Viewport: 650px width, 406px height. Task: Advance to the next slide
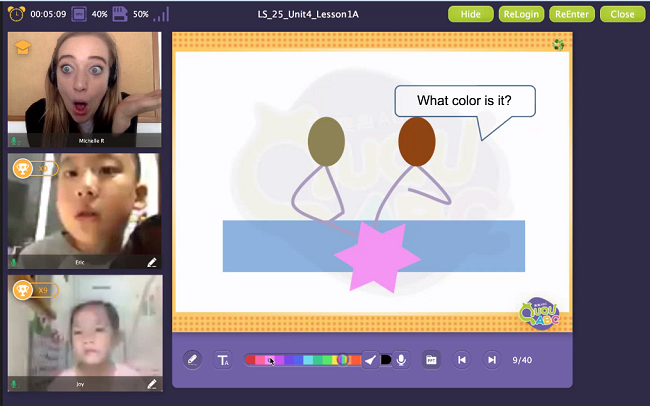pos(491,360)
